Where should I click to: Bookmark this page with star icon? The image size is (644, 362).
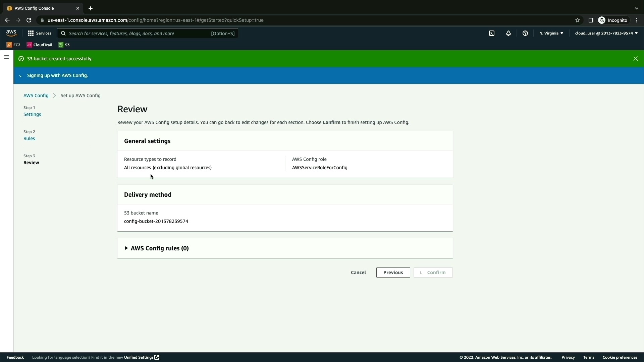click(x=578, y=20)
